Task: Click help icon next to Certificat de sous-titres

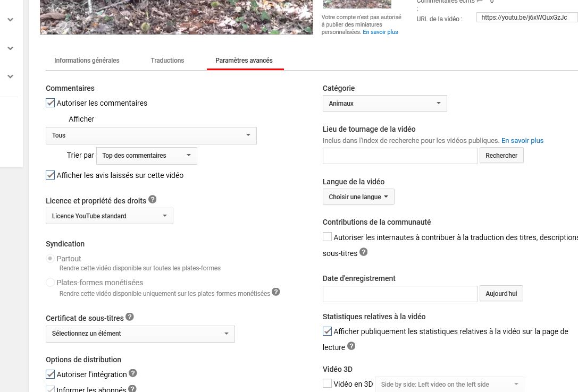Action: point(130,317)
